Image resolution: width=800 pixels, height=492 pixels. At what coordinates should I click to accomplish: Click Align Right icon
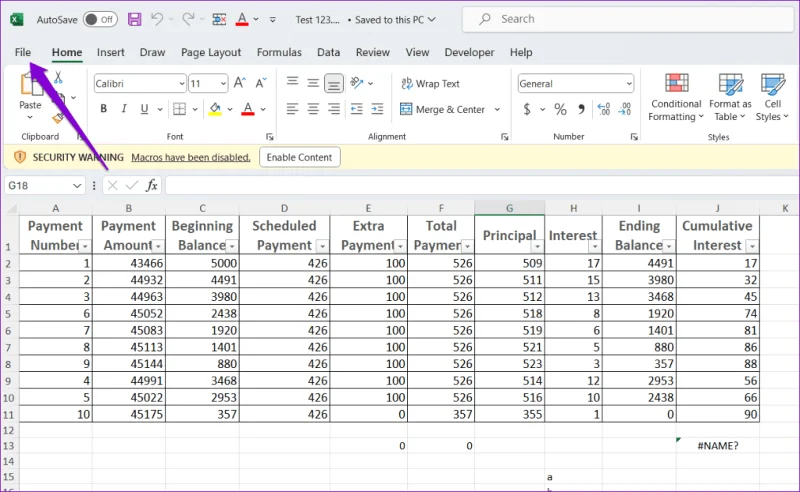334,109
